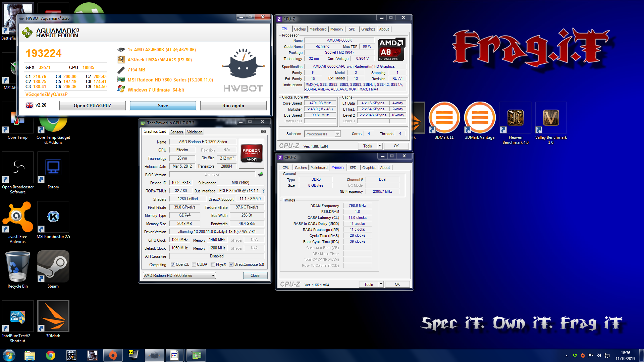Toggle DirectCompute 5.0 checkbox in GPU-Z
Viewport: 644px width, 362px height.
click(x=231, y=264)
